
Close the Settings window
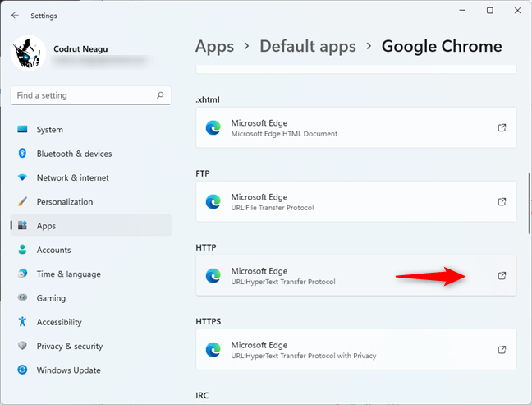pos(517,11)
